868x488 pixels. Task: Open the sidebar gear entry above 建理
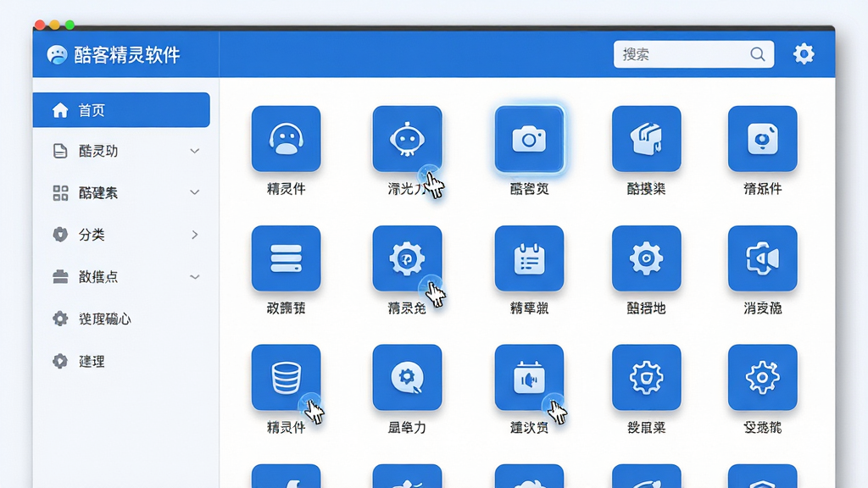121,319
